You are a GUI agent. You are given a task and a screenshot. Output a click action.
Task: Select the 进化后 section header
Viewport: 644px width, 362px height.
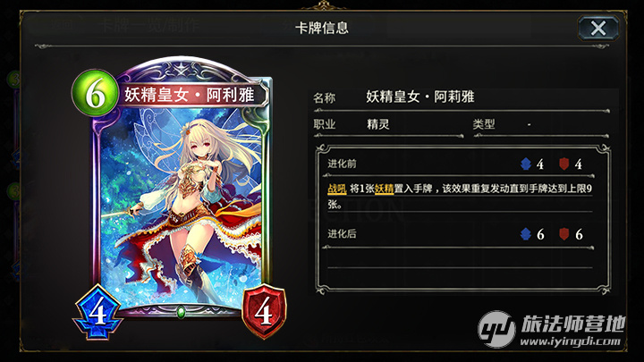(x=342, y=234)
